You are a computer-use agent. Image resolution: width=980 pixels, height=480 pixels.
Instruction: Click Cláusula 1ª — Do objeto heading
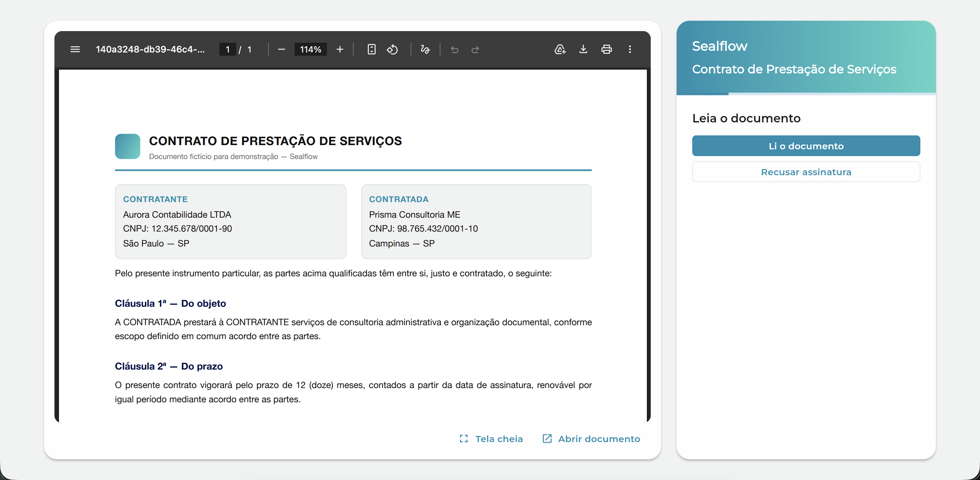coord(170,303)
